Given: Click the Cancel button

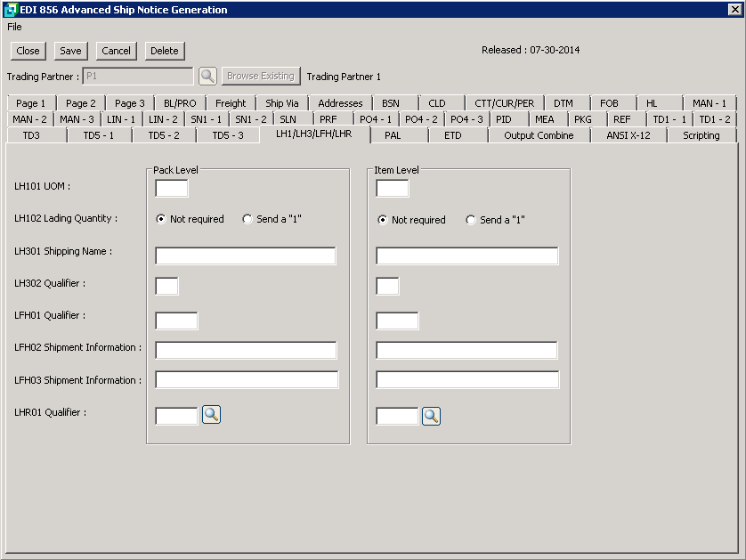Looking at the screenshot, I should tap(116, 51).
